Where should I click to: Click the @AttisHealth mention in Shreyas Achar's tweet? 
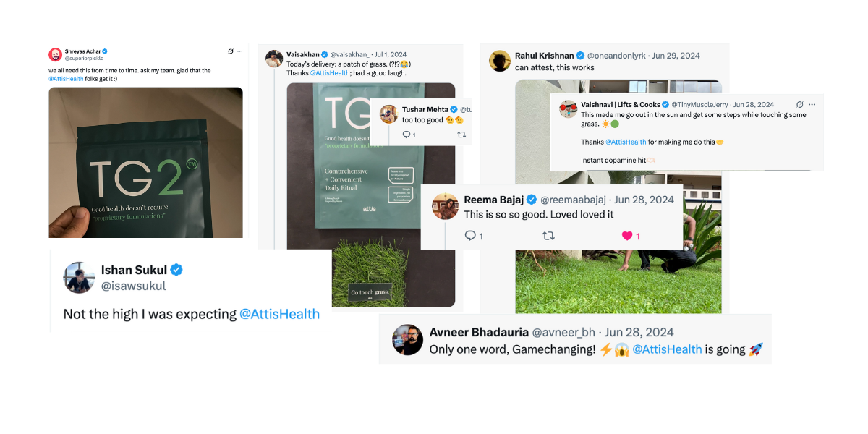pyautogui.click(x=64, y=78)
